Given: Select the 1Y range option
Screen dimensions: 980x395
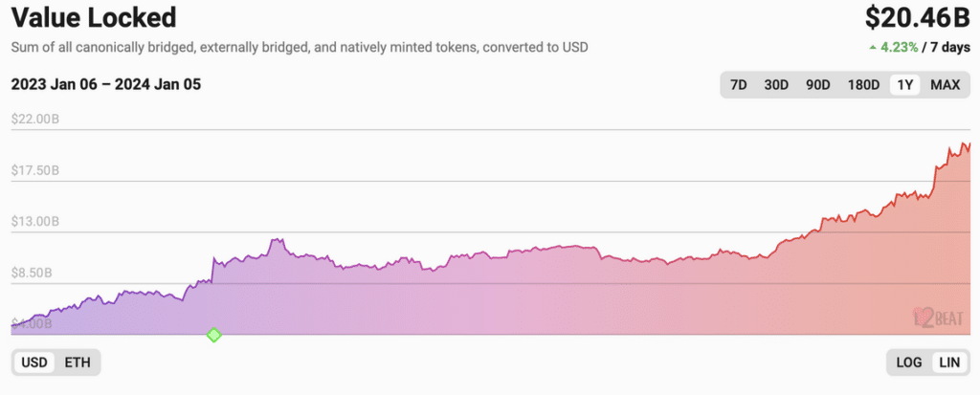Looking at the screenshot, I should click(903, 85).
